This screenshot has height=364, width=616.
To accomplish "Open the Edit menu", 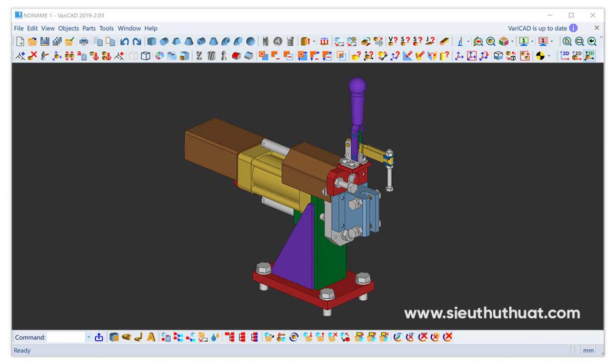I will click(32, 28).
